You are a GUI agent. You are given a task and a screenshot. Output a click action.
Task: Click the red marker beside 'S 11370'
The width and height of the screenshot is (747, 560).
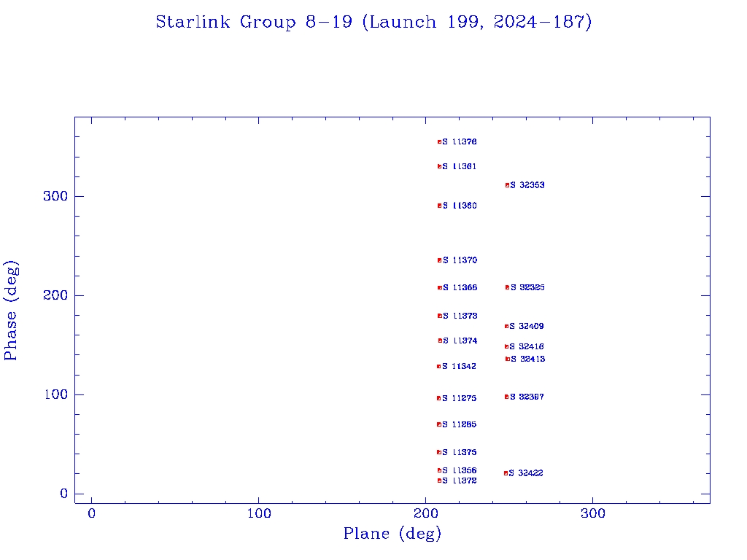click(x=439, y=260)
